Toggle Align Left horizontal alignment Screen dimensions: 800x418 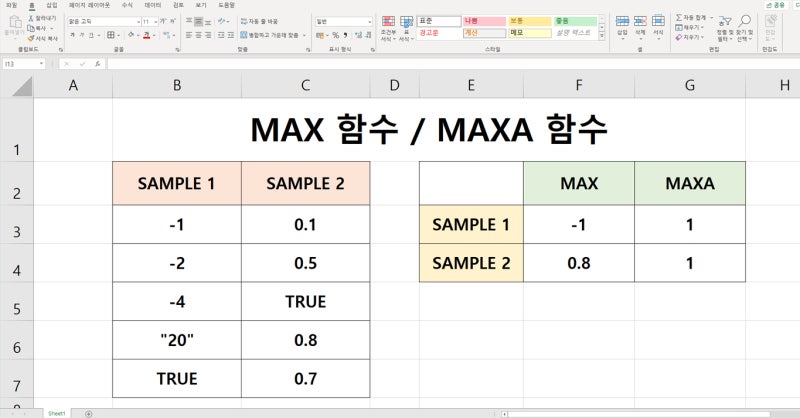point(189,35)
